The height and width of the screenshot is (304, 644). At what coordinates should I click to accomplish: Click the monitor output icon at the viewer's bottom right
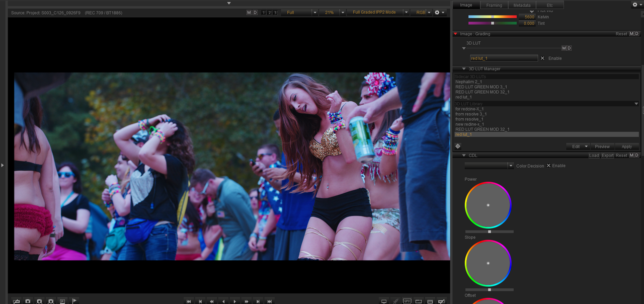(x=384, y=301)
